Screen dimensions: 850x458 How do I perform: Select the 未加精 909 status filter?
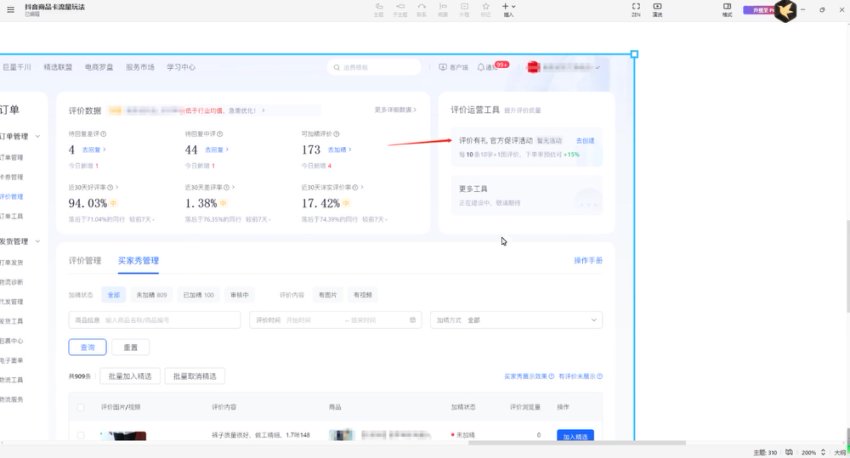point(151,295)
